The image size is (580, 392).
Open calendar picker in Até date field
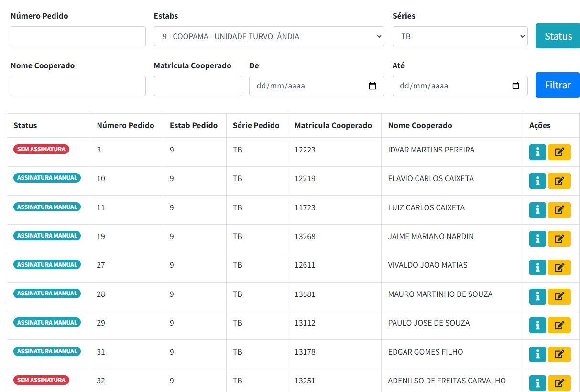coord(515,86)
